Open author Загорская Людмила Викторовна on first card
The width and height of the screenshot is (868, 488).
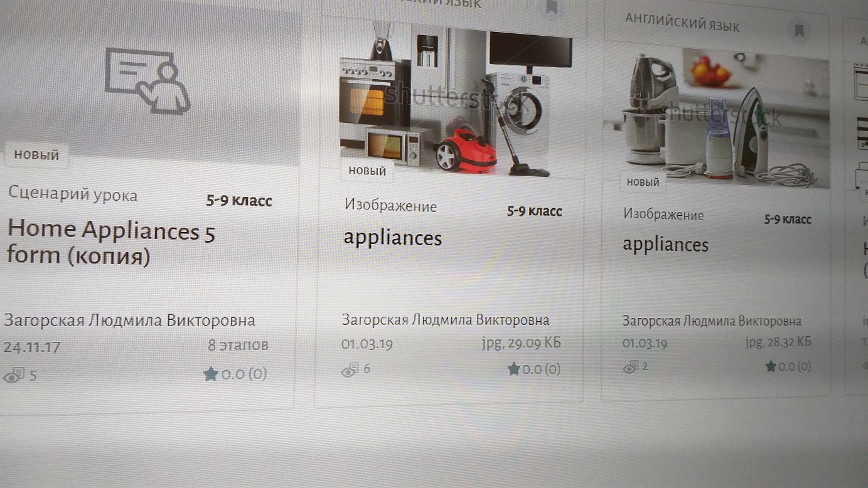point(129,321)
